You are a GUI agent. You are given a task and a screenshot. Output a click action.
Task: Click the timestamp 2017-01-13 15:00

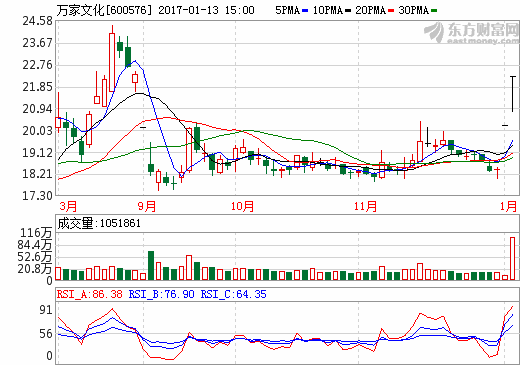pos(206,10)
